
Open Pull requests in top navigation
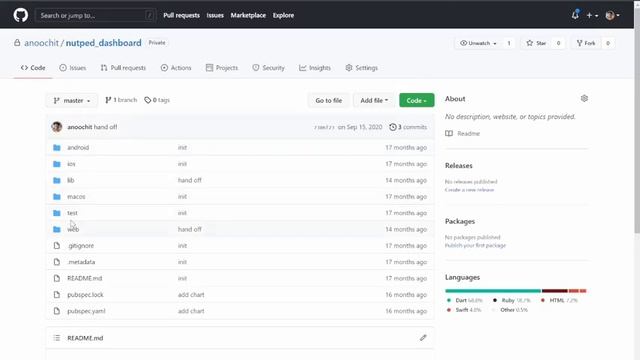pos(182,16)
